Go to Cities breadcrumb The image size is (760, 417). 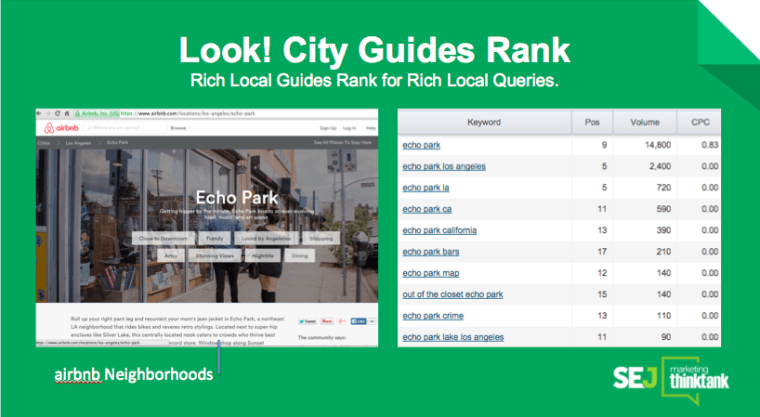tap(44, 143)
